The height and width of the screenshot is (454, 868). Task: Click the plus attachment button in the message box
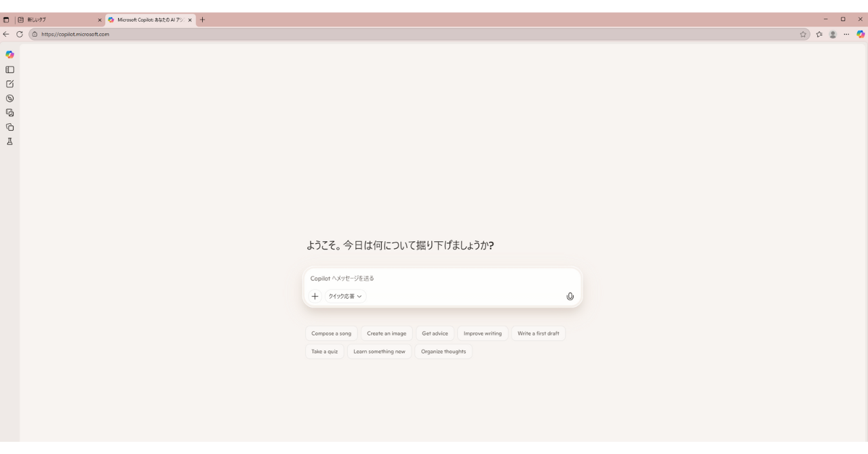(315, 296)
